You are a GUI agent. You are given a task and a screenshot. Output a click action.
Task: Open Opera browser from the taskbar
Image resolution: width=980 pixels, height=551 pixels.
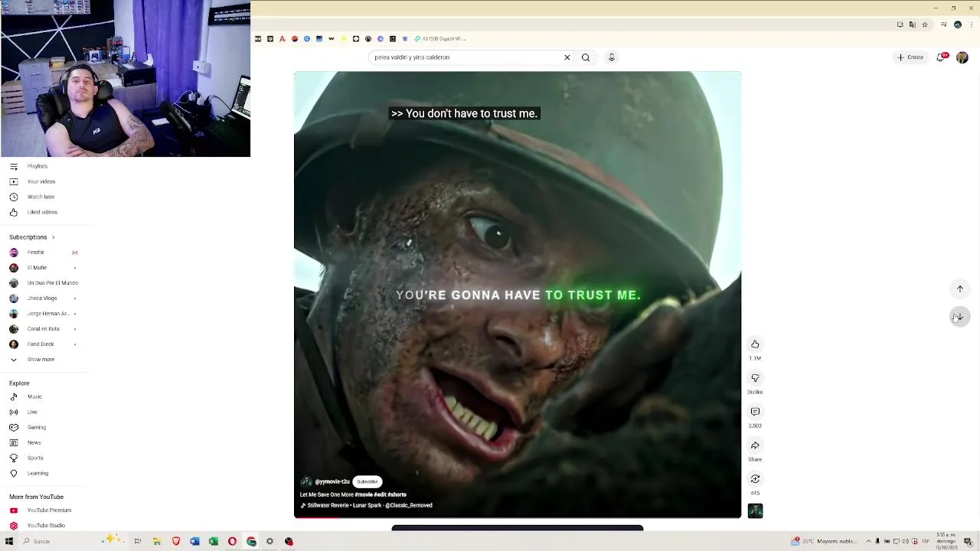point(232,542)
